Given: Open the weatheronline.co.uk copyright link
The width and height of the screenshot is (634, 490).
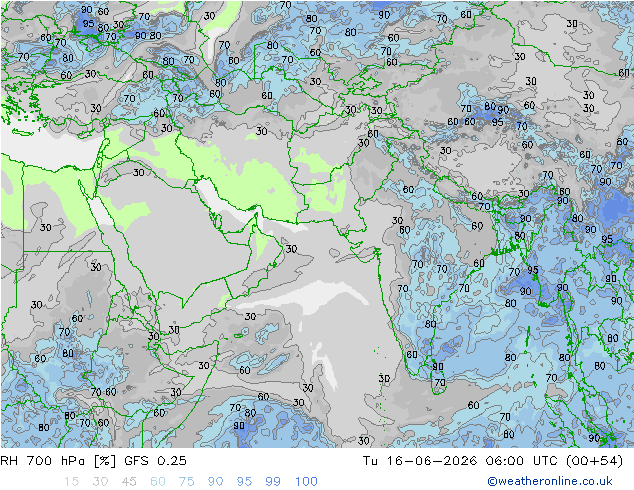Looking at the screenshot, I should point(550,481).
